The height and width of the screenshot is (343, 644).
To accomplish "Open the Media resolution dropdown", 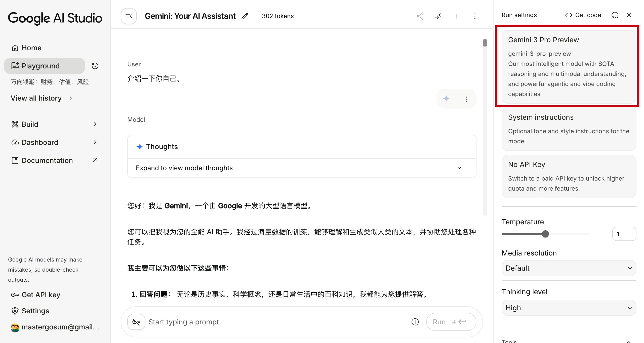I will click(569, 268).
